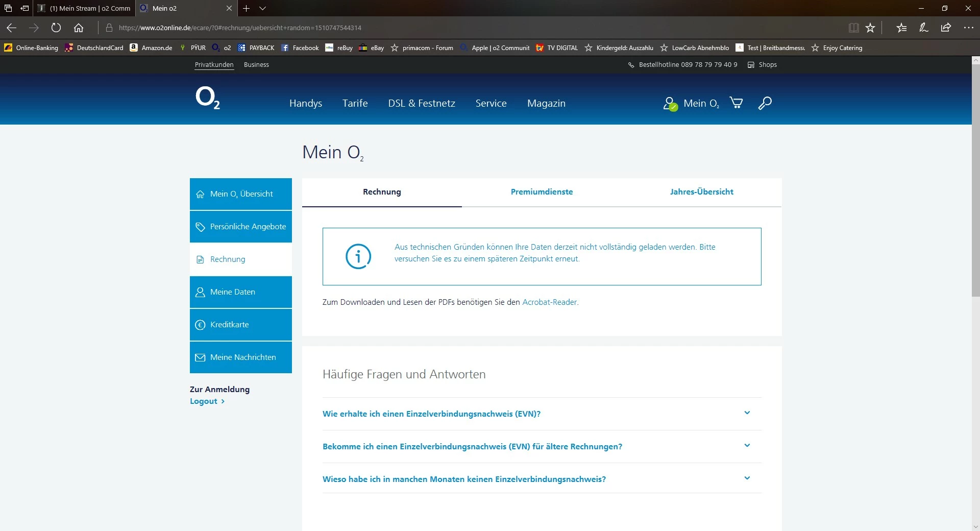Open the tabs you've set aside icon
This screenshot has height=531, width=980.
tap(8, 8)
